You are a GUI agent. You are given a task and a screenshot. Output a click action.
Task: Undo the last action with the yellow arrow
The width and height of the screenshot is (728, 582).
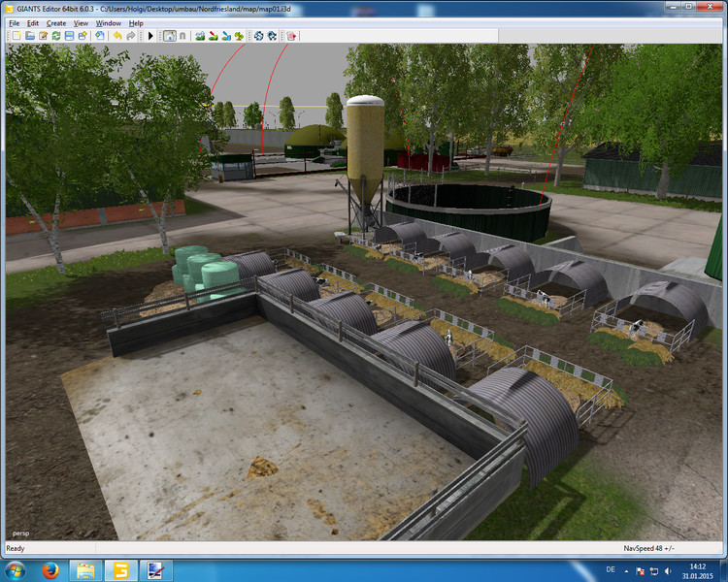click(x=116, y=36)
